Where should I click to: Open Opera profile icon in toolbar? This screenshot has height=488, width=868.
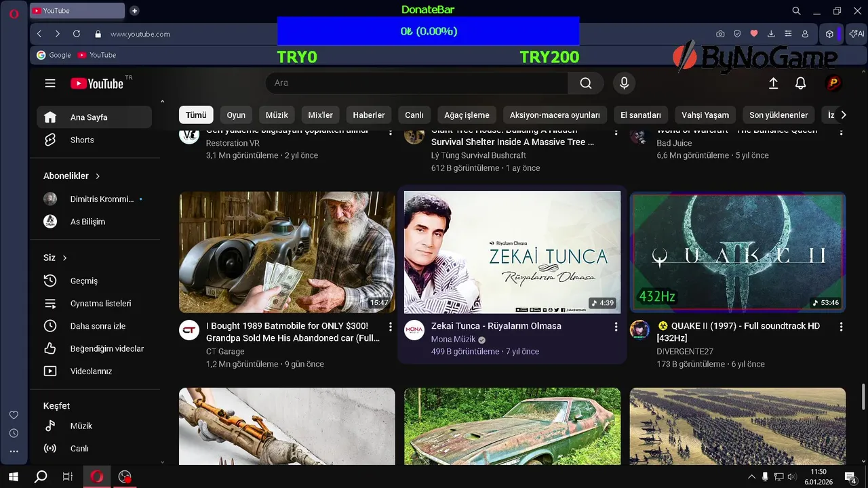805,34
